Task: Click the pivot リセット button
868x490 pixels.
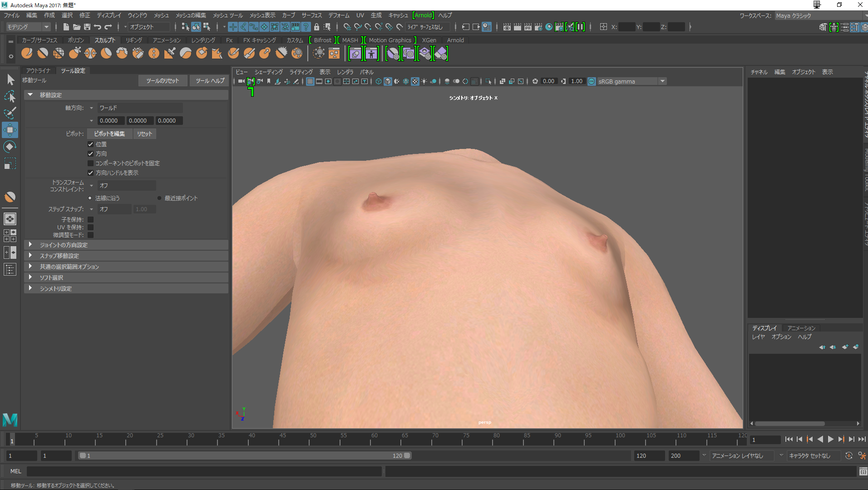Action: tap(145, 134)
